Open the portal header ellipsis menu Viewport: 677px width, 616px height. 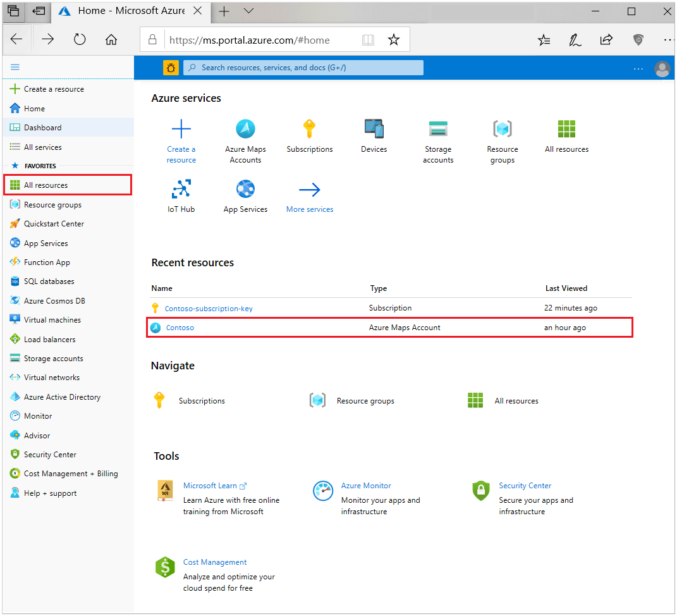638,69
